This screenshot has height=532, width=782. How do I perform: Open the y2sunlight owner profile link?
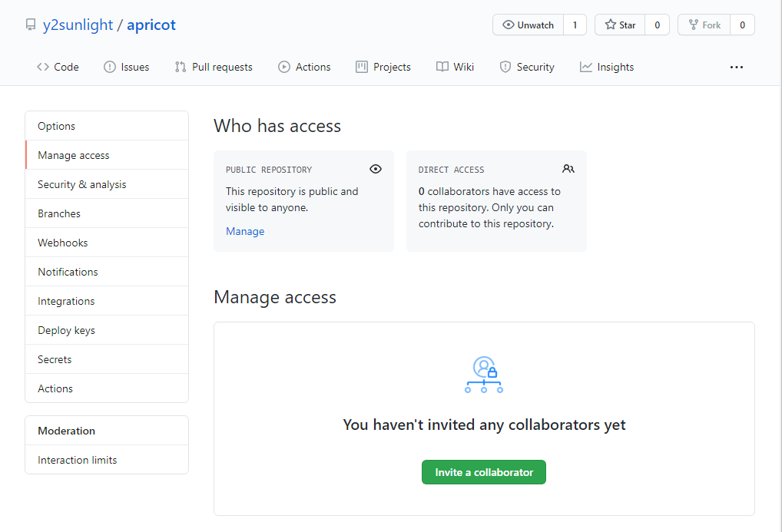[78, 25]
